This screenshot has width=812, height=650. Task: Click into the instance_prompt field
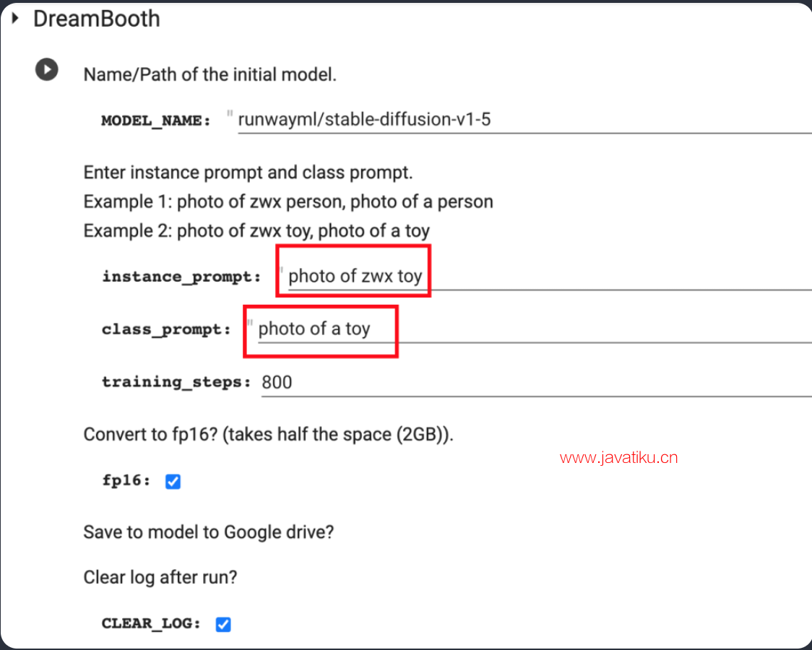tap(550, 276)
